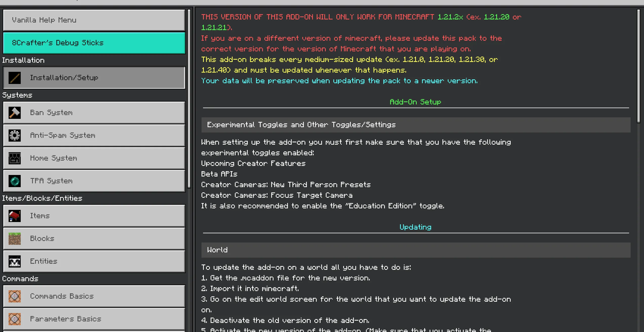The width and height of the screenshot is (644, 332).
Task: Click the Updating heading
Action: click(x=415, y=227)
